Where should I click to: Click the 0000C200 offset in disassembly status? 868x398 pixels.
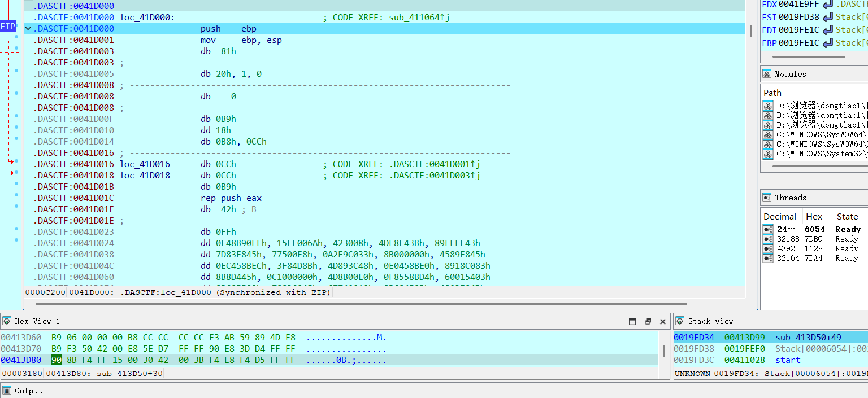click(x=45, y=292)
